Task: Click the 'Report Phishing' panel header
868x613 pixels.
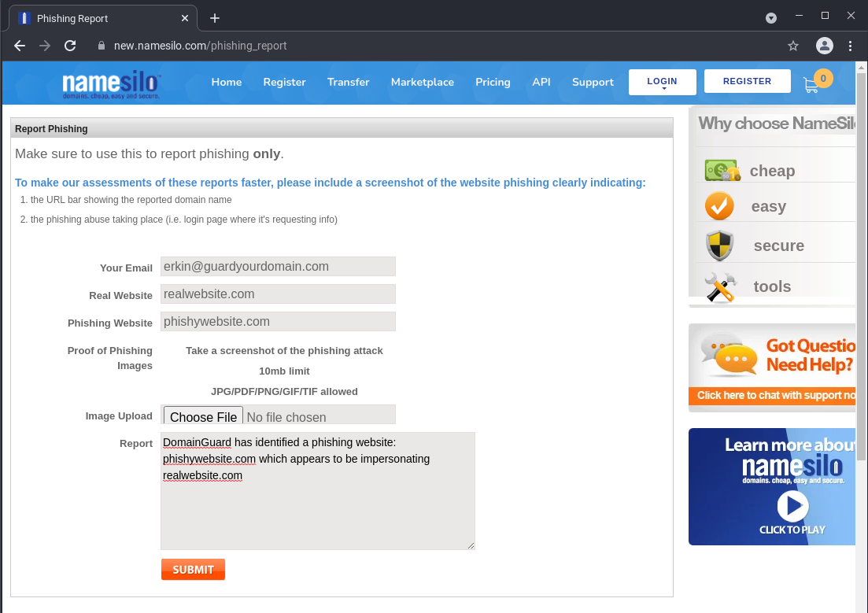Action: [x=342, y=128]
